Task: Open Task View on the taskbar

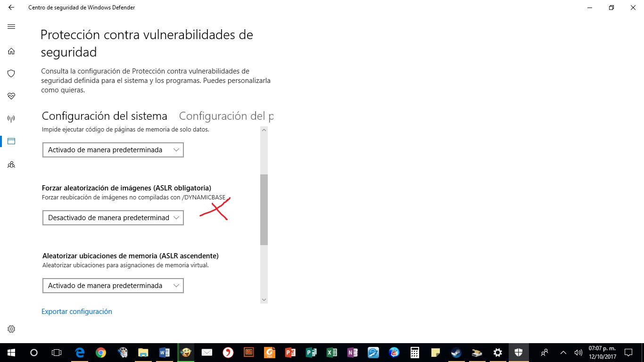Action: point(56,353)
